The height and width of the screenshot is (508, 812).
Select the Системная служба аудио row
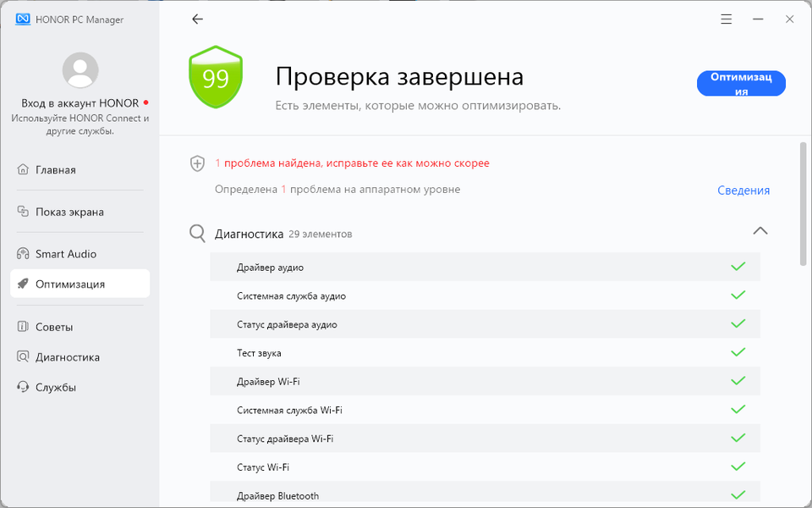(486, 295)
